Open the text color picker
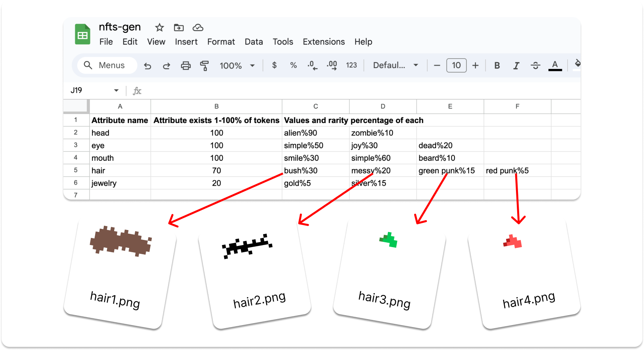This screenshot has width=644, height=350. pos(555,66)
